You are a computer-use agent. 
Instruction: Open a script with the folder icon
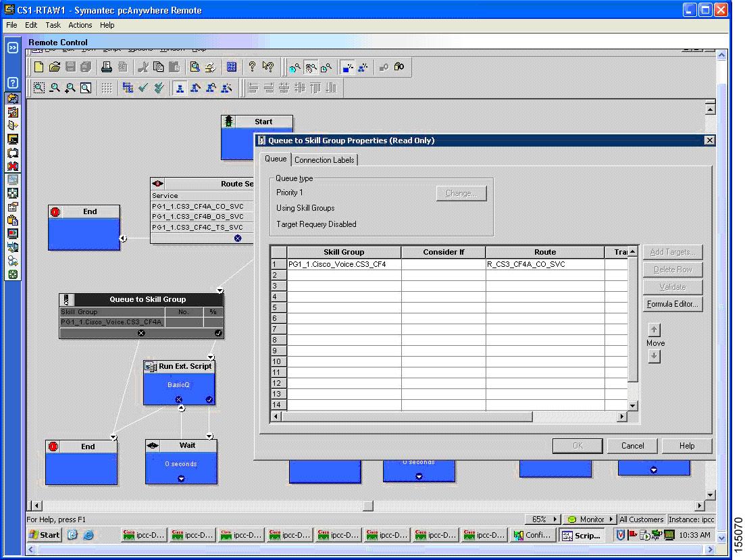pos(55,67)
